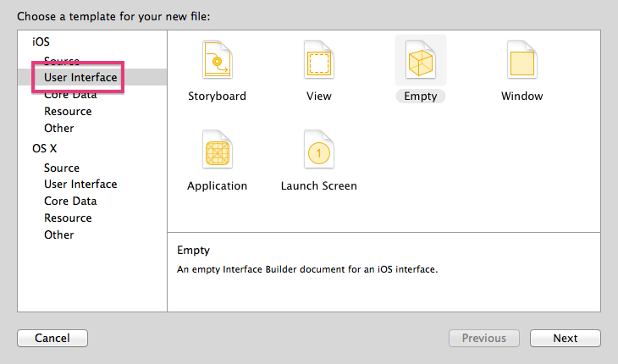This screenshot has height=364, width=618.
Task: Click the Launch Screen label text
Action: pos(319,186)
